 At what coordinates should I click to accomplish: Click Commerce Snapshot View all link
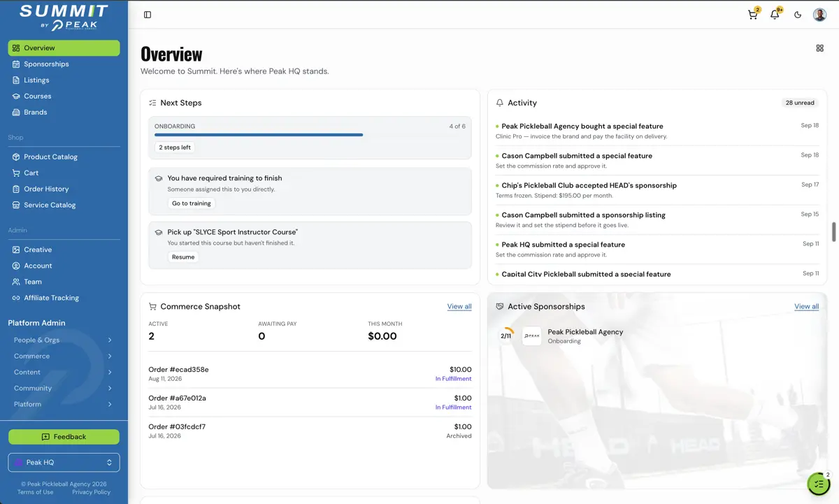click(459, 307)
